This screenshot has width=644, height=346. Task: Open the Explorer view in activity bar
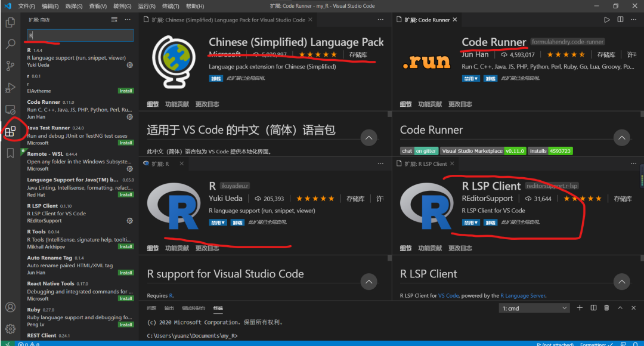point(10,22)
